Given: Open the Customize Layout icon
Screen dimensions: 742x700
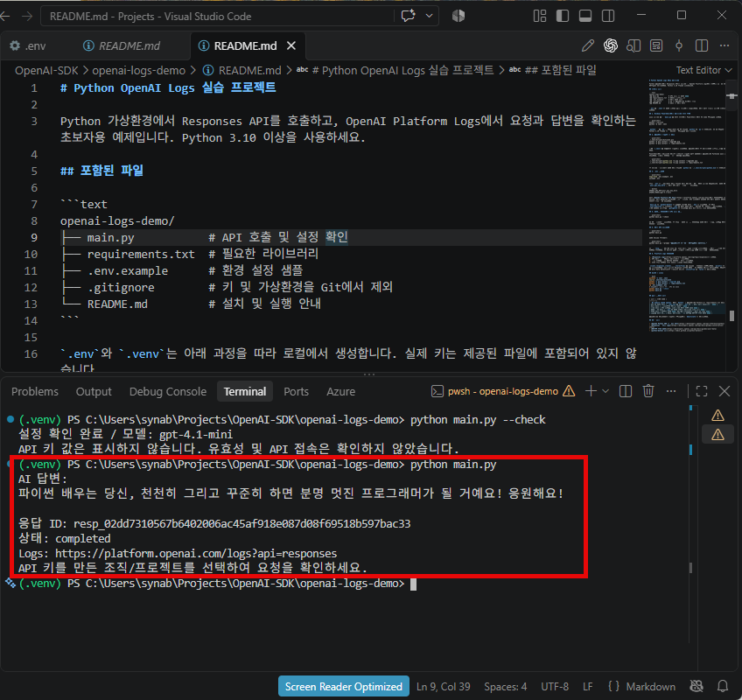Looking at the screenshot, I should (540, 16).
